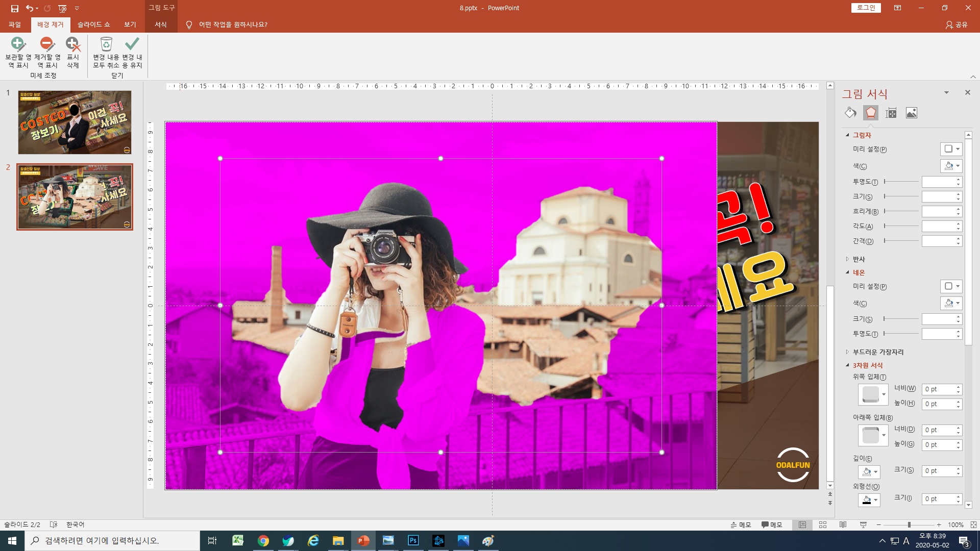
Task: Click the 로그인 button
Action: (866, 8)
